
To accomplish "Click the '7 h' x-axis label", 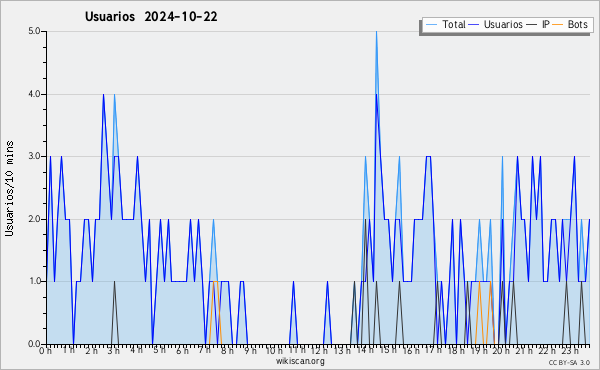I will point(205,350).
